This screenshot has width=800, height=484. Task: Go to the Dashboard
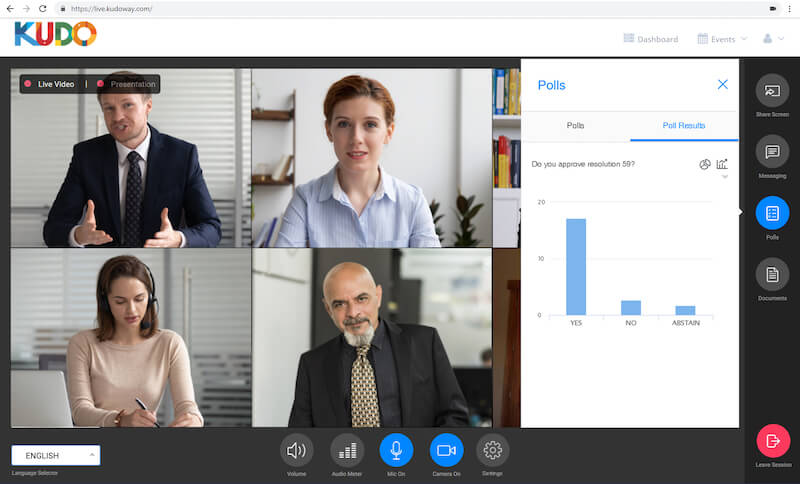click(x=651, y=39)
